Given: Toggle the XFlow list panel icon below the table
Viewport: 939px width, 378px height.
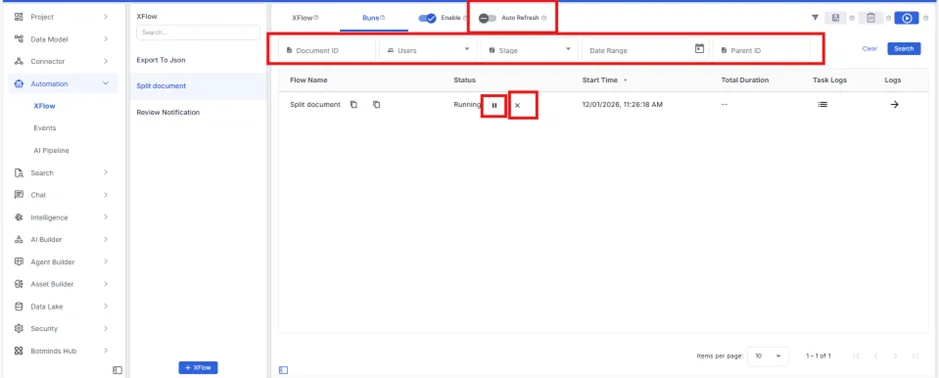Looking at the screenshot, I should point(284,370).
